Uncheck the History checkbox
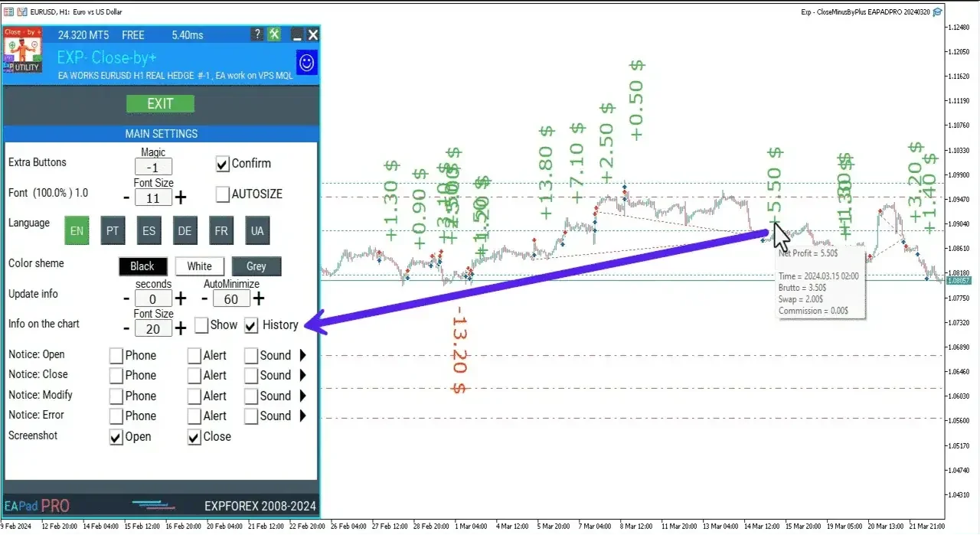The width and height of the screenshot is (980, 551). pos(251,324)
